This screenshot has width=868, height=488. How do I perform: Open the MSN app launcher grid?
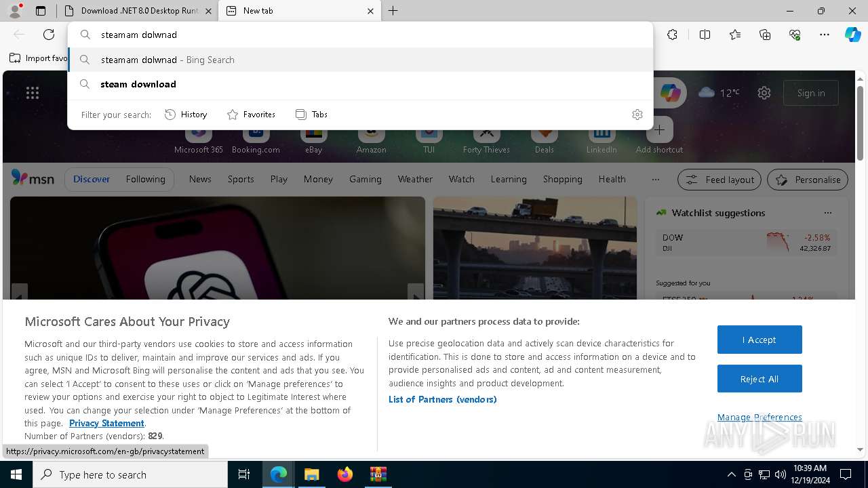[x=33, y=93]
